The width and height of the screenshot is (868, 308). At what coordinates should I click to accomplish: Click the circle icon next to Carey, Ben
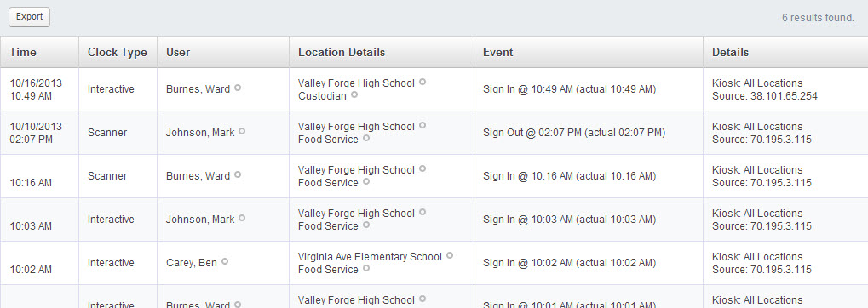click(x=224, y=261)
